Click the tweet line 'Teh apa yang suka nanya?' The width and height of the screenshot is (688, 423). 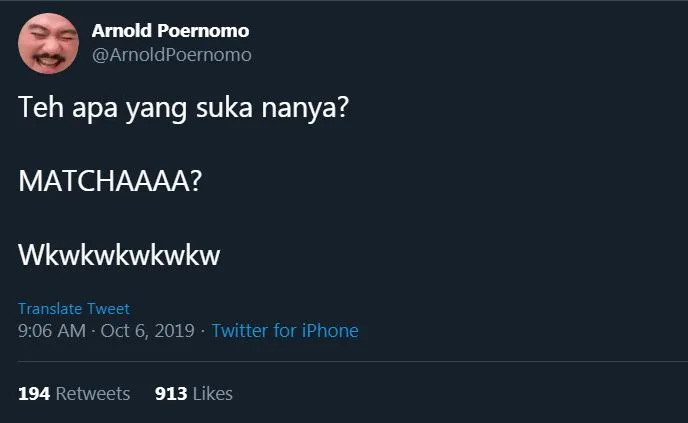click(x=183, y=109)
